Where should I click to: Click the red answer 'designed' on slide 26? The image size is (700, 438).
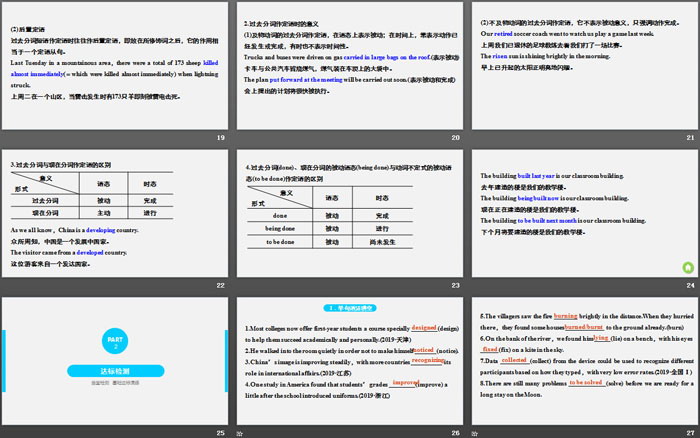[x=423, y=327]
